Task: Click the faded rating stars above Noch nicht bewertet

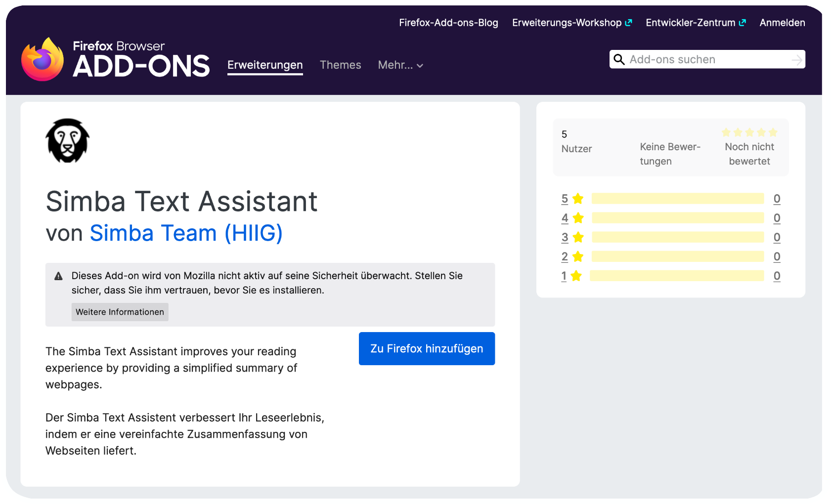Action: (x=749, y=132)
